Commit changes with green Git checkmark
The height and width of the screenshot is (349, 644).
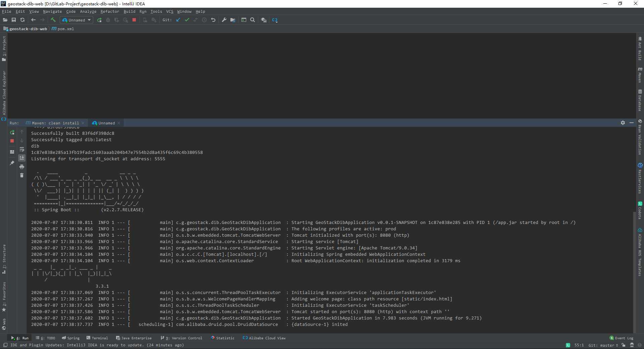187,20
